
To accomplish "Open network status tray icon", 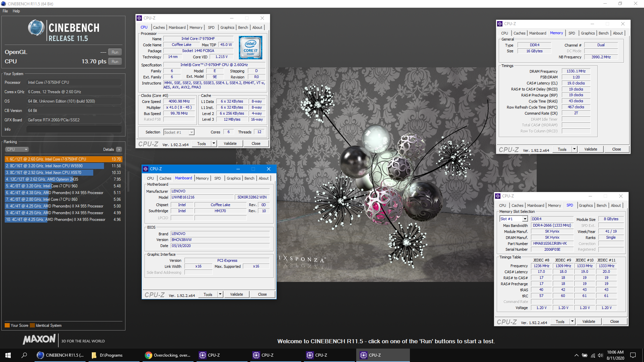I will point(593,355).
